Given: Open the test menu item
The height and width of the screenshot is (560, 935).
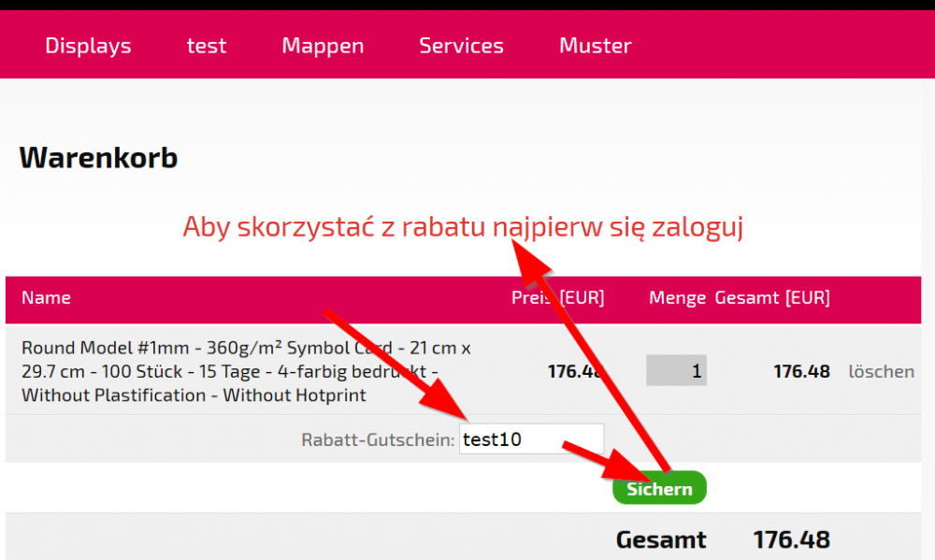Looking at the screenshot, I should point(207,46).
